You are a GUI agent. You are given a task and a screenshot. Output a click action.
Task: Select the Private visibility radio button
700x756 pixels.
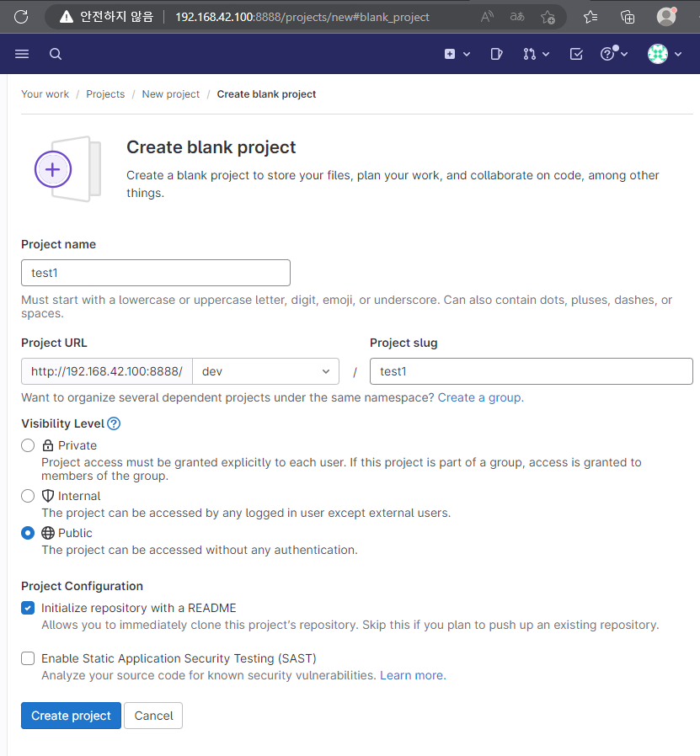click(x=28, y=445)
